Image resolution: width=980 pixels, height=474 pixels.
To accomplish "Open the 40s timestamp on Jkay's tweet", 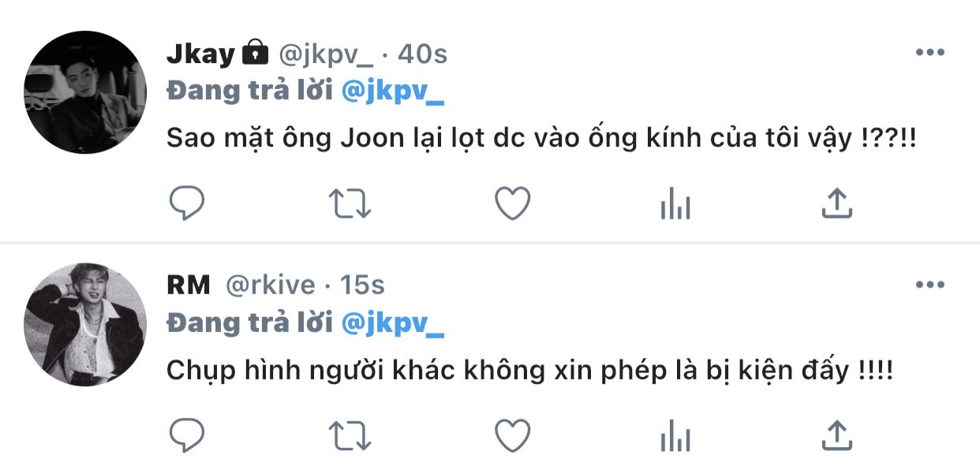I will tap(422, 54).
